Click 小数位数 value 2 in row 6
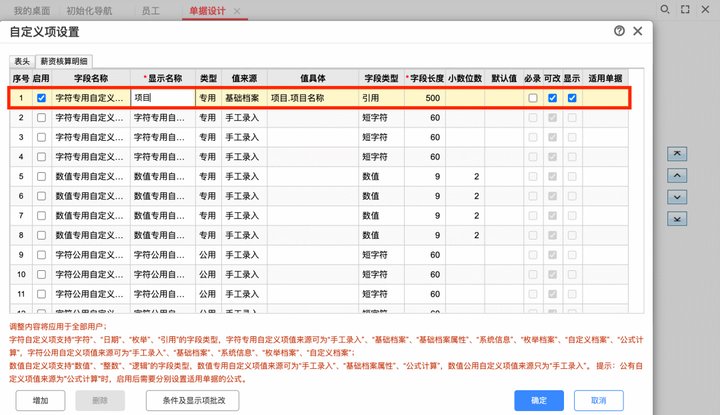This screenshot has width=720, height=415. click(x=465, y=196)
